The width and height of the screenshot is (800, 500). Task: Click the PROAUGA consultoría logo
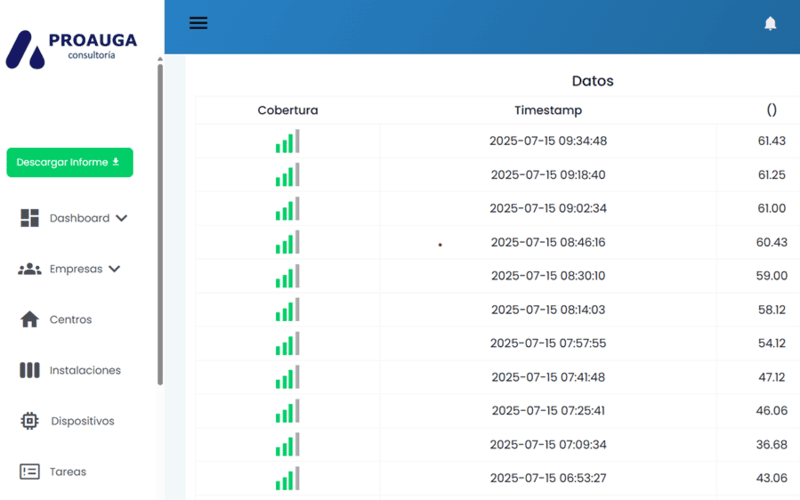72,47
